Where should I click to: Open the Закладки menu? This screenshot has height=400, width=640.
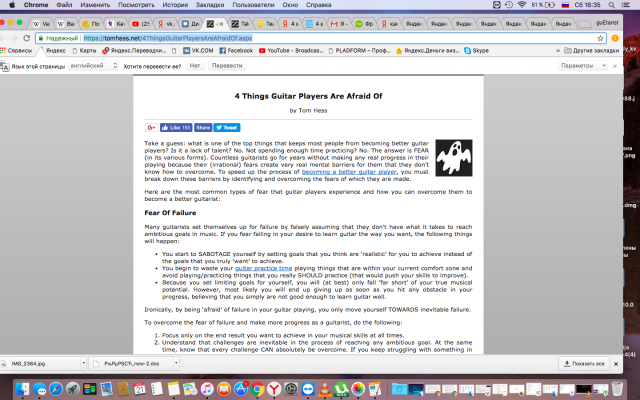click(x=210, y=5)
